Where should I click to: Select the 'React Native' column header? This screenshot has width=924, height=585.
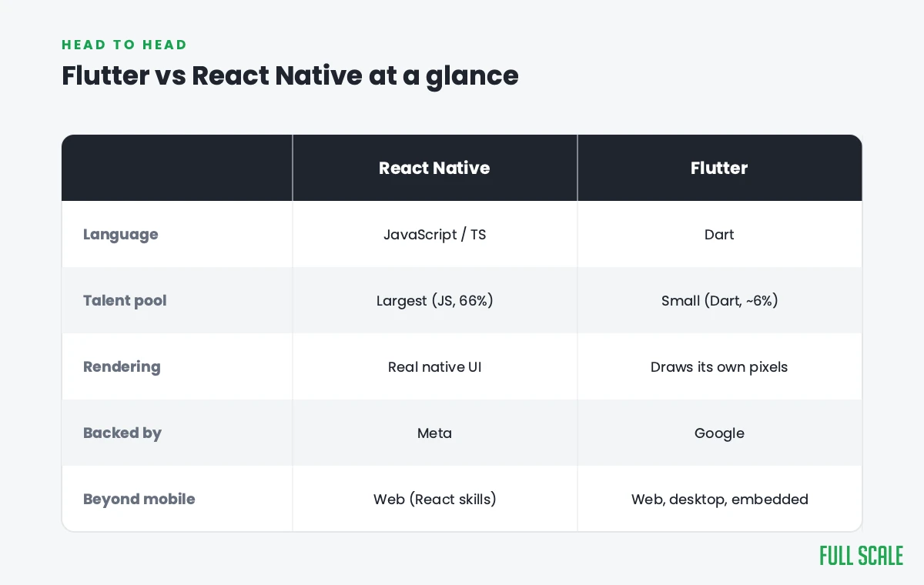coord(434,168)
